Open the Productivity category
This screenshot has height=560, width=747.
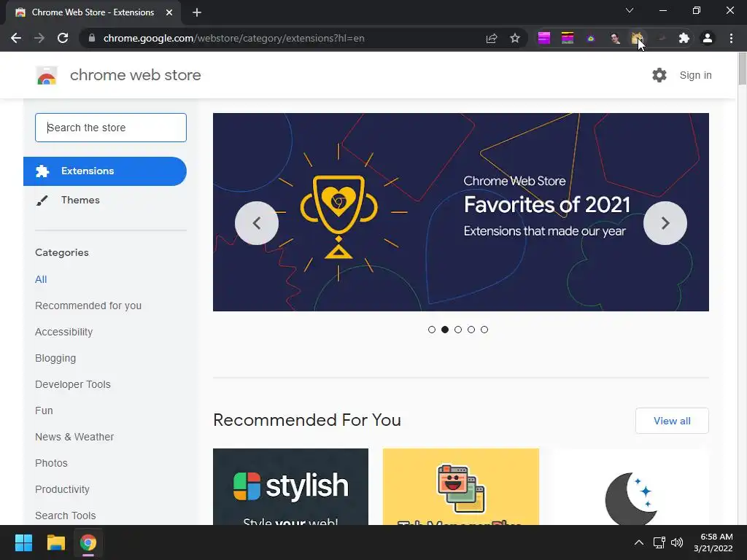[62, 489]
